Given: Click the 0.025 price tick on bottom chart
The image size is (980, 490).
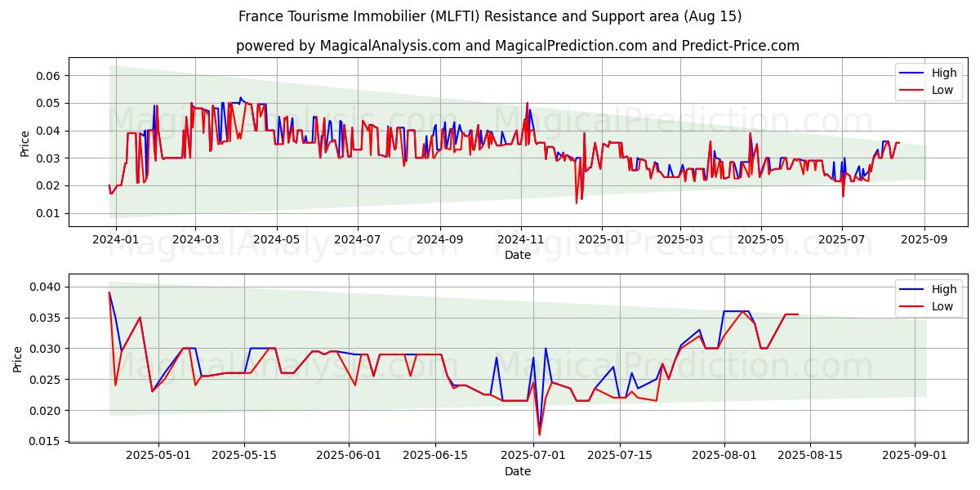Looking at the screenshot, I should 46,380.
